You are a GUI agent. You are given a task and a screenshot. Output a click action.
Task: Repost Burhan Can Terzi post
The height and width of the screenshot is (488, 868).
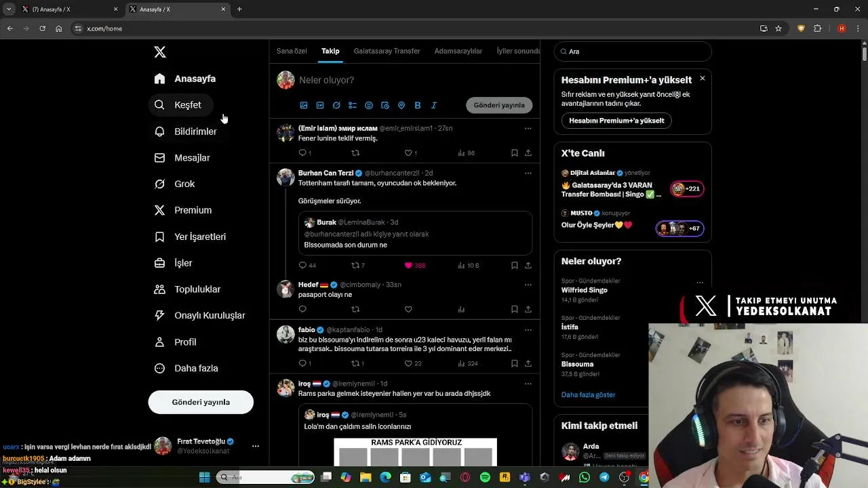click(355, 266)
